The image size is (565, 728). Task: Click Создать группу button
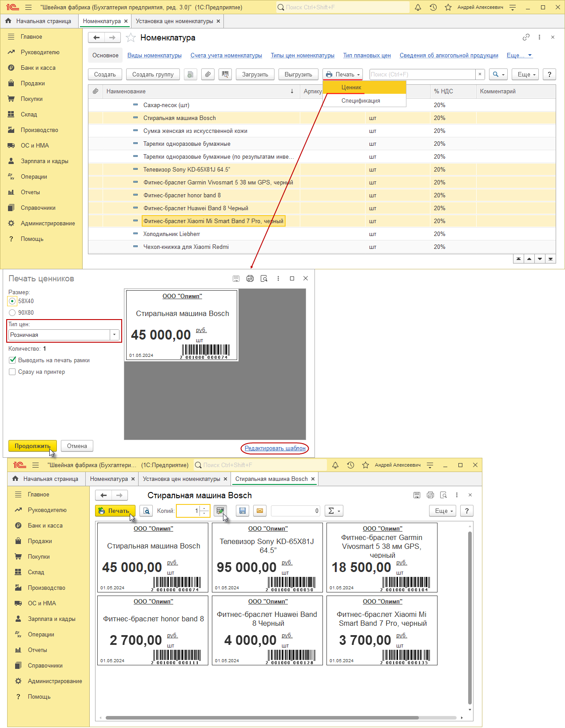click(153, 74)
